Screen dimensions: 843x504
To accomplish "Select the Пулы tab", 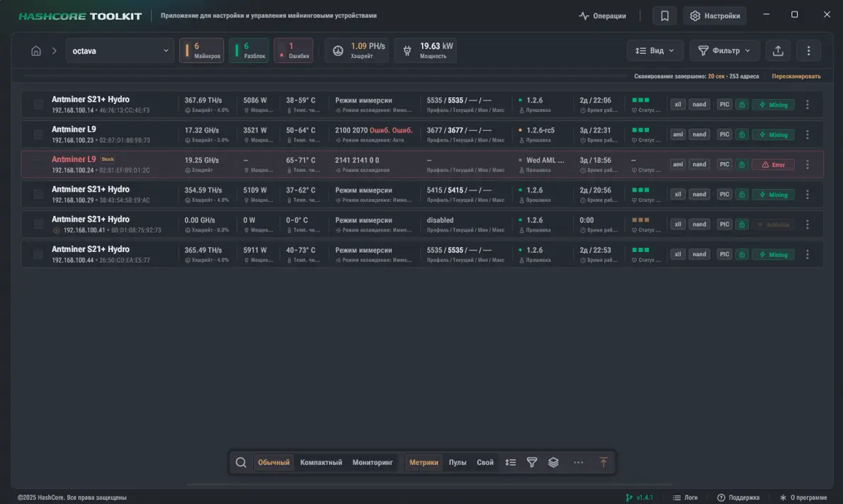I will pyautogui.click(x=458, y=462).
